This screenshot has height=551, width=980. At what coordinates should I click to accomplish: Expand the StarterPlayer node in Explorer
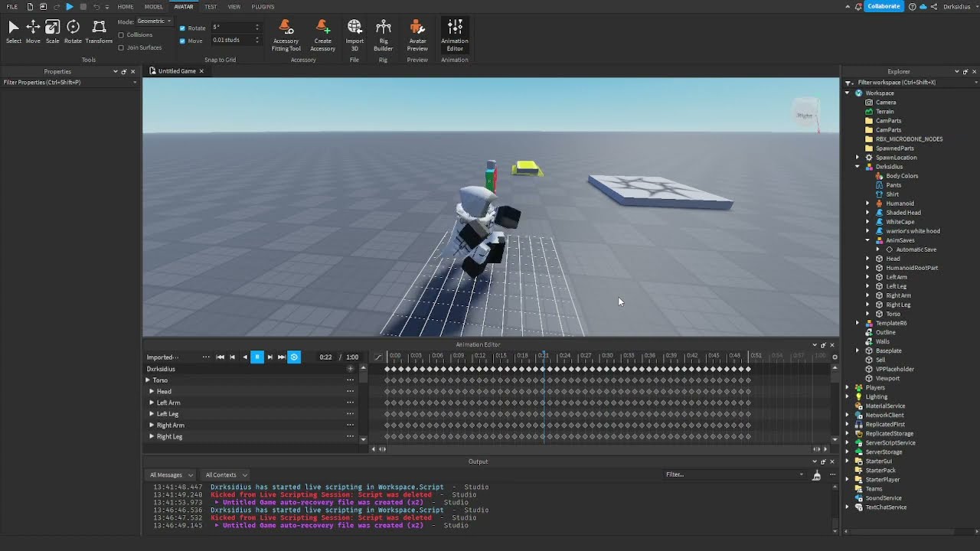point(848,480)
